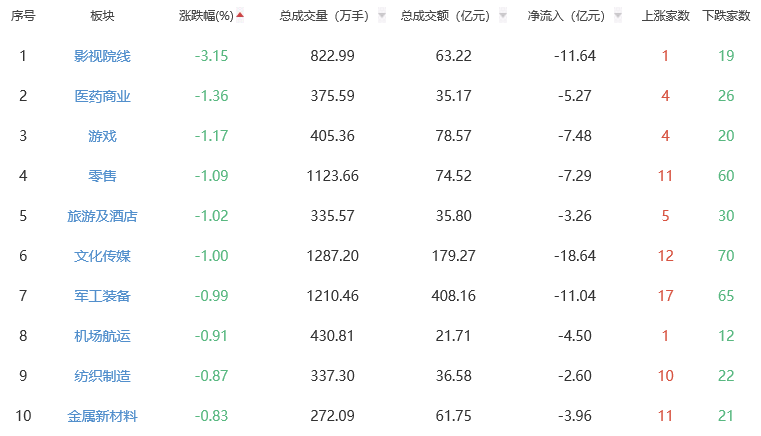Sort by the 上涨家数 column header
761x436 pixels.
coord(665,16)
